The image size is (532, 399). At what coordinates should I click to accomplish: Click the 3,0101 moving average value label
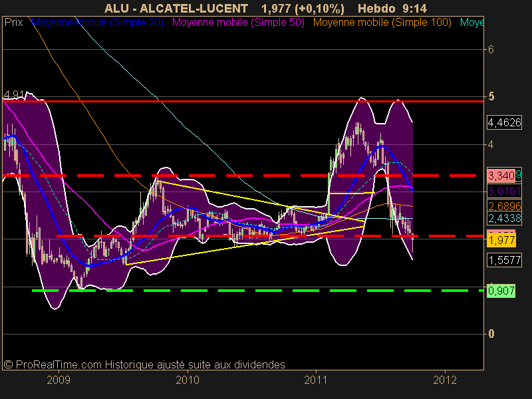click(x=504, y=191)
